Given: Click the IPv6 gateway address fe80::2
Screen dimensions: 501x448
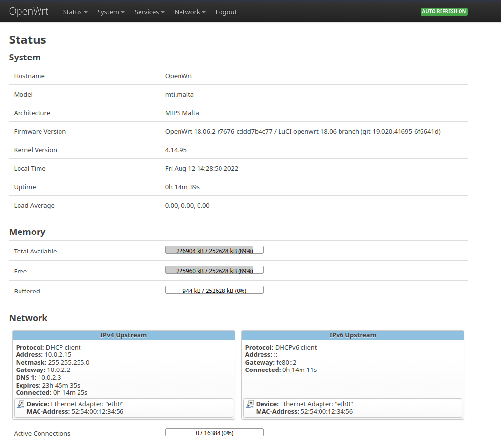Looking at the screenshot, I should [x=286, y=362].
